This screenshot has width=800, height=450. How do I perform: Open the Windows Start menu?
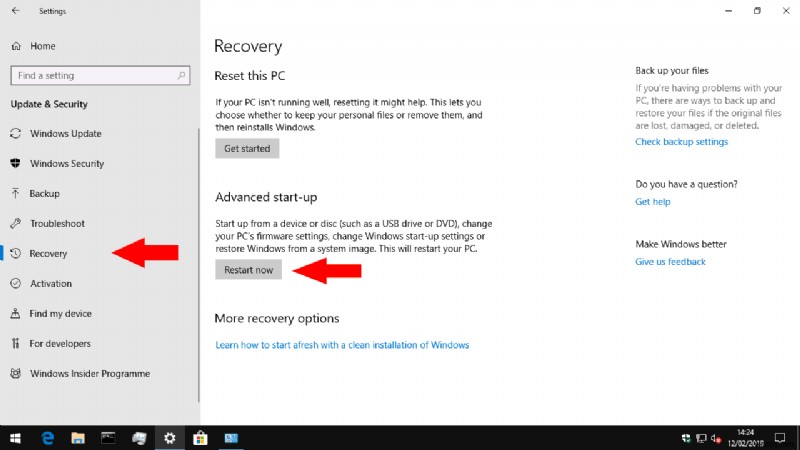[x=15, y=438]
